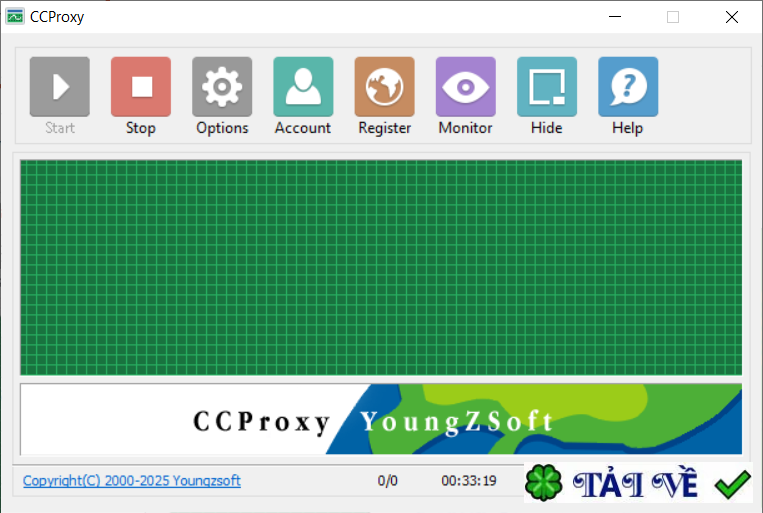This screenshot has width=763, height=513.
Task: Click the grayed-out Start play icon
Action: 59,87
